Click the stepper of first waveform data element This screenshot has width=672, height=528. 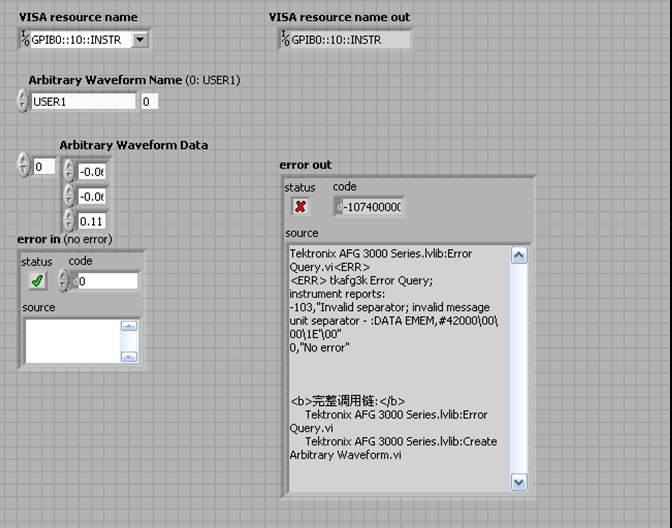69,171
